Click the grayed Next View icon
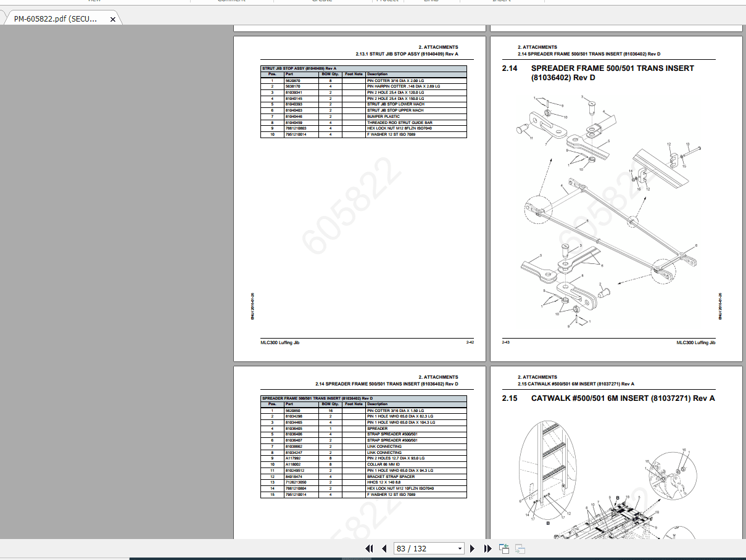 519,548
